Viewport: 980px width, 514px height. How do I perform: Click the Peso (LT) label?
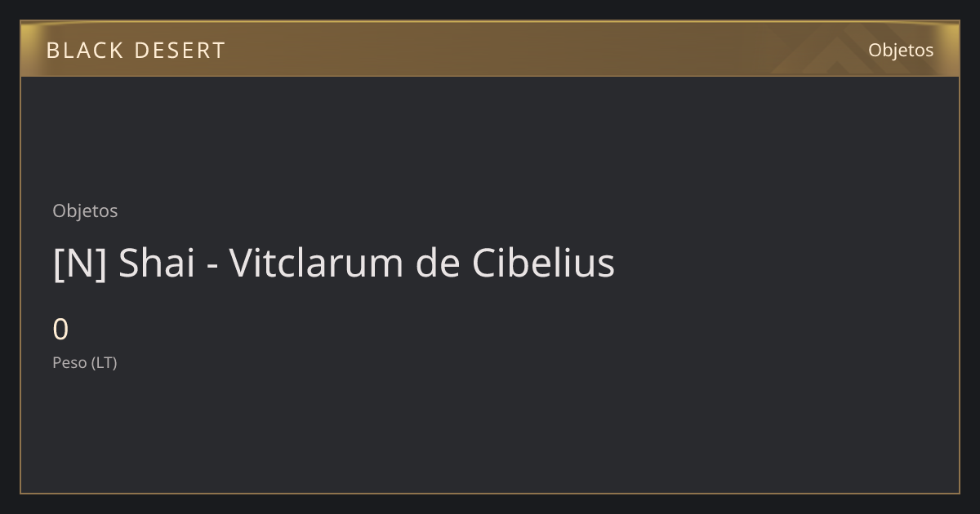pos(85,362)
